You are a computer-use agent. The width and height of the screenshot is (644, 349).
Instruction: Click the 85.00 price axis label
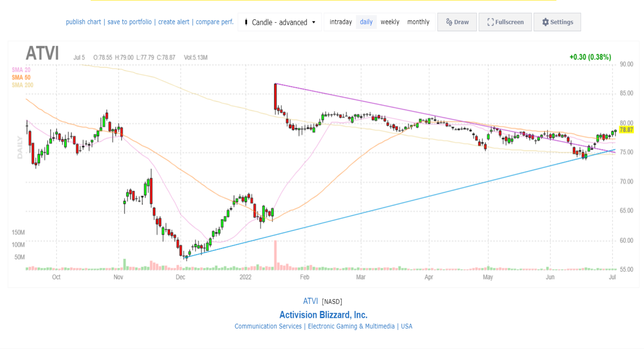[626, 93]
